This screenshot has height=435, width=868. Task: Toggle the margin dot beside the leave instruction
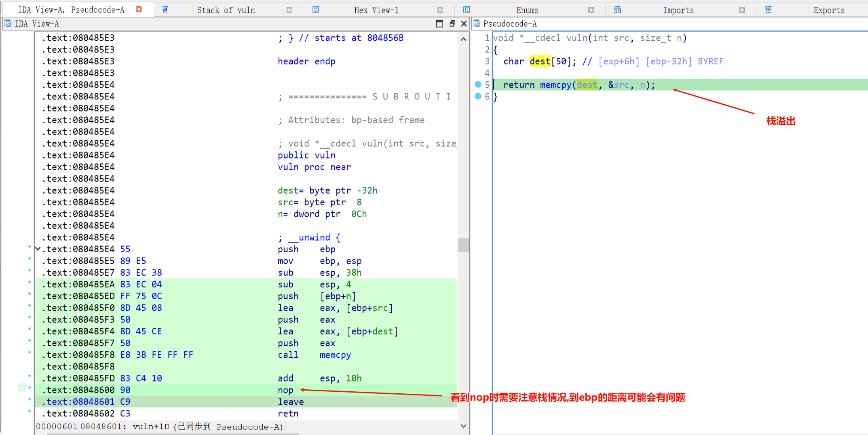[30, 400]
